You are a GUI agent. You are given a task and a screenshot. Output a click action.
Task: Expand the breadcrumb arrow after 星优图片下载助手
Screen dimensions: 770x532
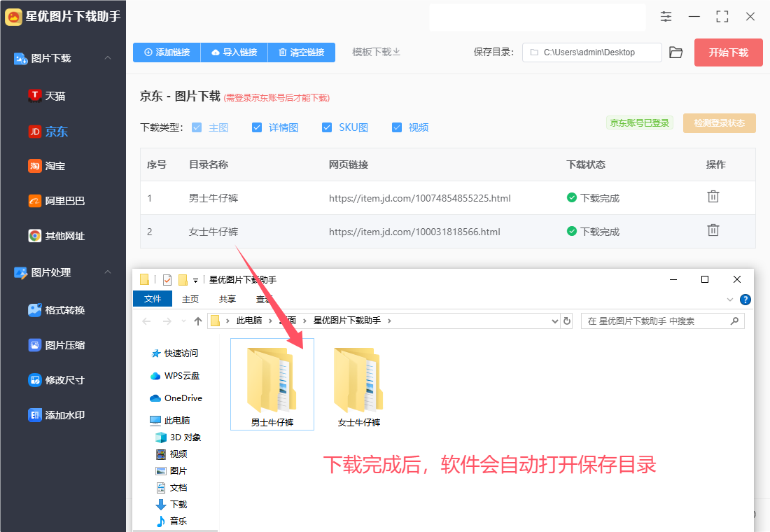pos(389,321)
